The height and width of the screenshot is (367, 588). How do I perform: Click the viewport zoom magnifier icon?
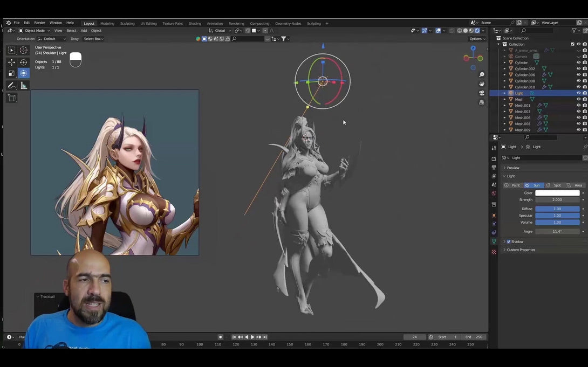tap(482, 75)
